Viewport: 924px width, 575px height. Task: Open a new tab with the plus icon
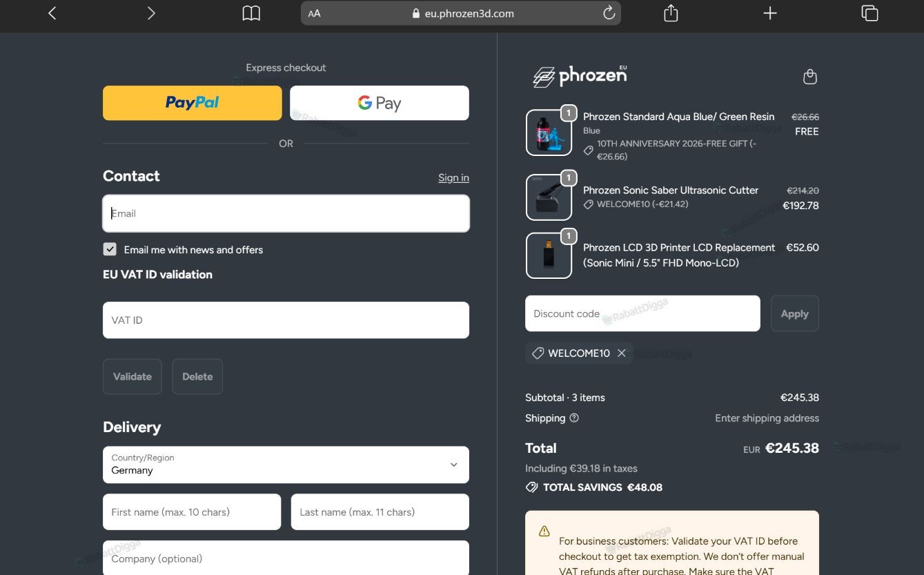770,13
